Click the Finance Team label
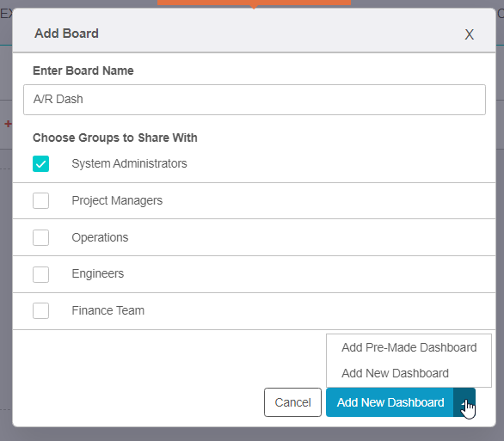 [x=108, y=310]
